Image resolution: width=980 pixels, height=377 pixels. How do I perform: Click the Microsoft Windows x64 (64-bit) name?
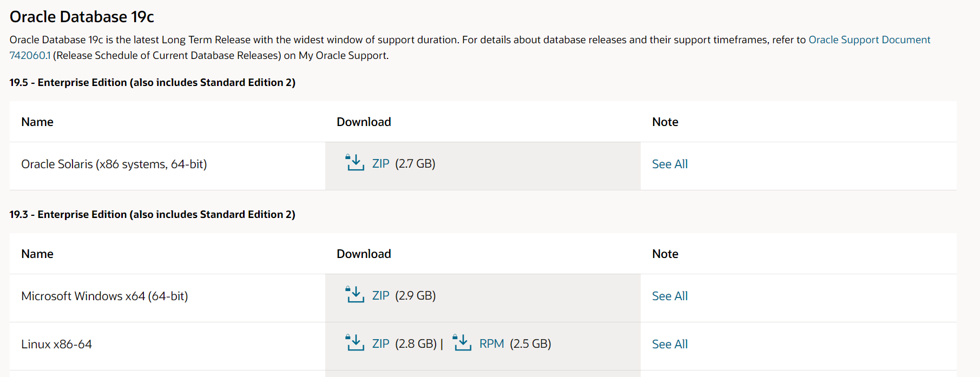104,296
